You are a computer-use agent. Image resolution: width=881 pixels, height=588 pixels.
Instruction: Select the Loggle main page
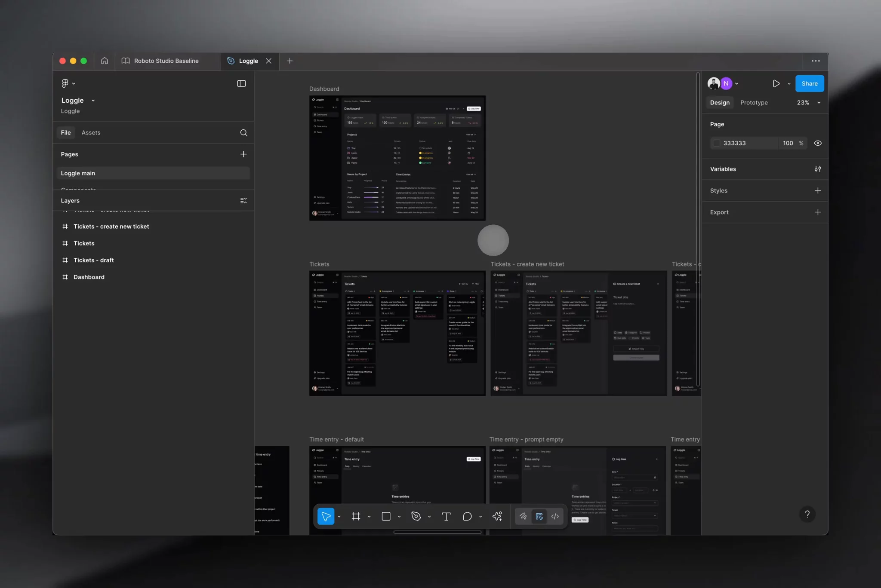coord(153,173)
